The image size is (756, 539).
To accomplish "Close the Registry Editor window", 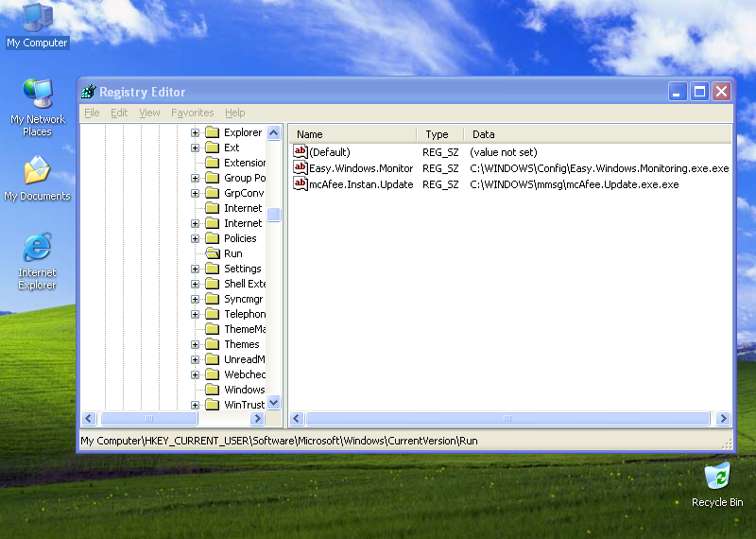I will point(721,91).
